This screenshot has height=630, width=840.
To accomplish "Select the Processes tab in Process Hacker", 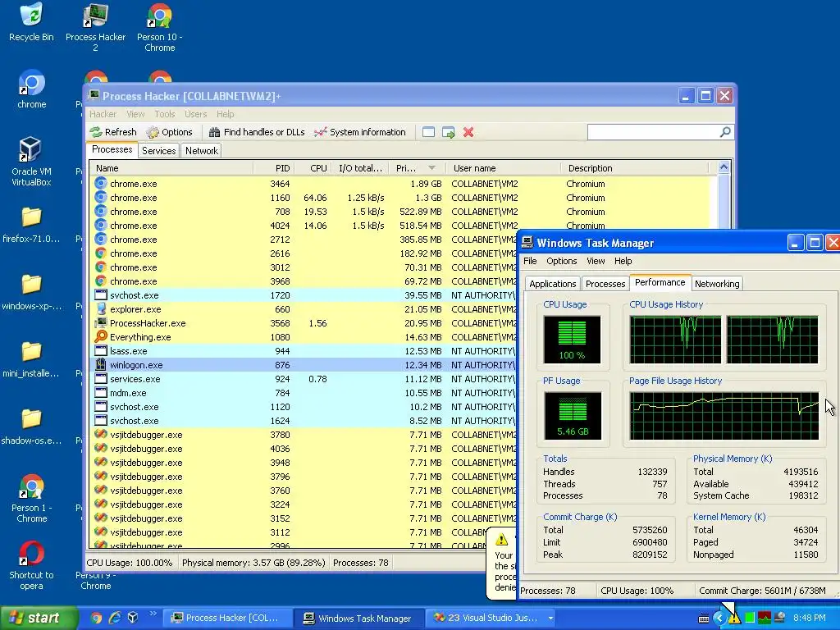I will pos(112,149).
